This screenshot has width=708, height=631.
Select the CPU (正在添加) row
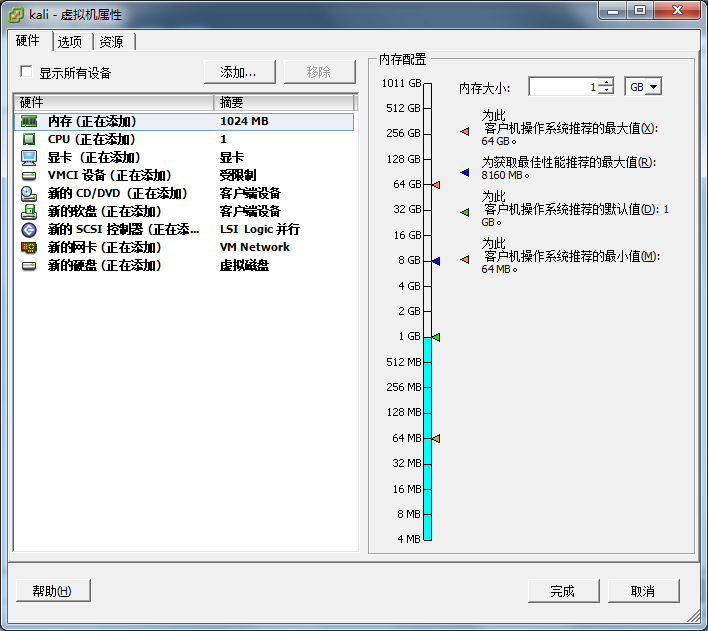point(184,139)
